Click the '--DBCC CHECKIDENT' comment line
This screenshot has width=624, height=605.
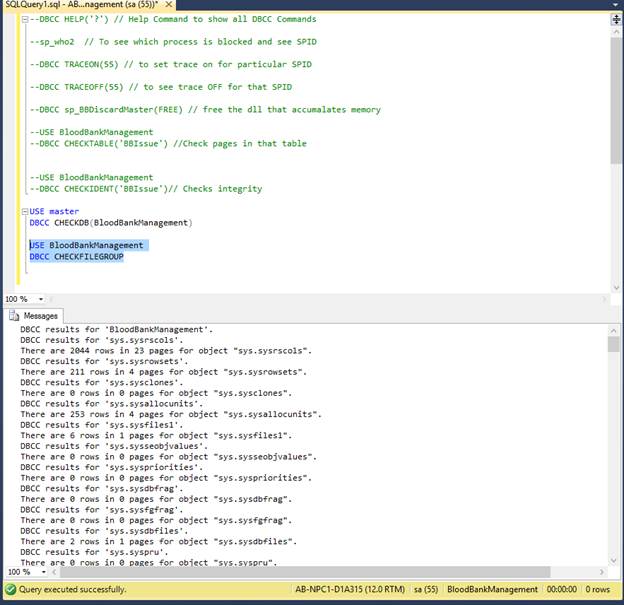[x=146, y=189]
